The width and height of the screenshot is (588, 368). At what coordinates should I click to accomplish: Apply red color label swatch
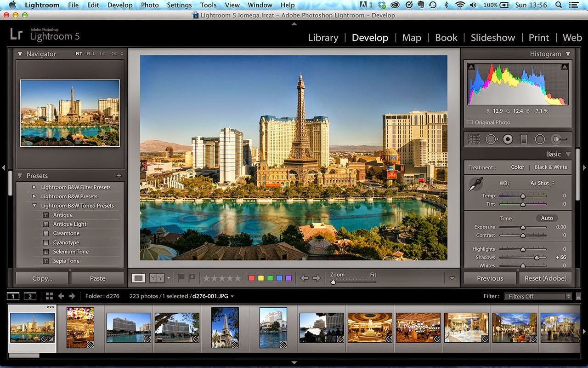tap(251, 278)
